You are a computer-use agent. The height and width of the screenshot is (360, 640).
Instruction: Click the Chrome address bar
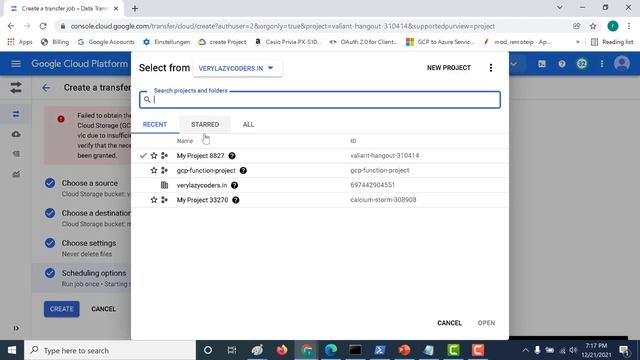pos(314,26)
